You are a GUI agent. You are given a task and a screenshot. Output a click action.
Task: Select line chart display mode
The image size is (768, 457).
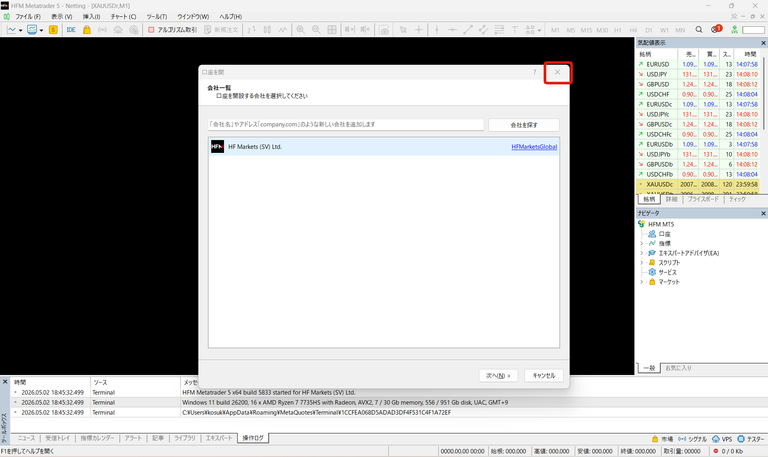pos(283,30)
